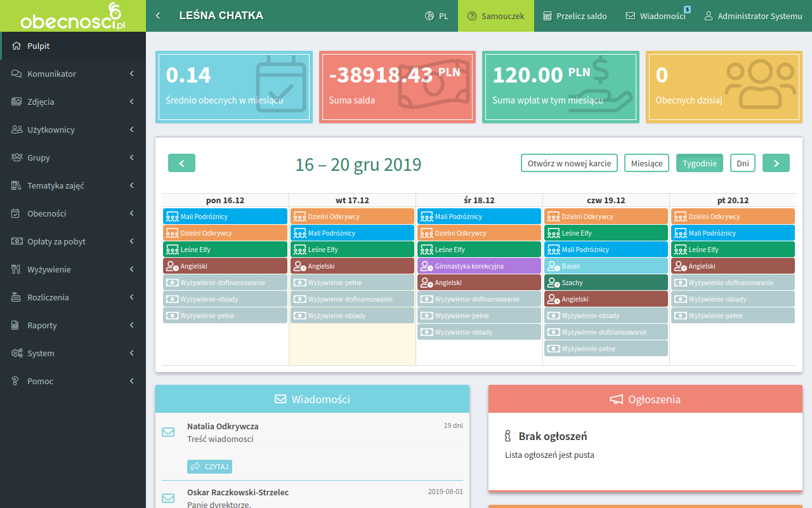Click the Wiadomości notification badge showing 5
Image resolution: width=812 pixels, height=508 pixels.
point(688,10)
